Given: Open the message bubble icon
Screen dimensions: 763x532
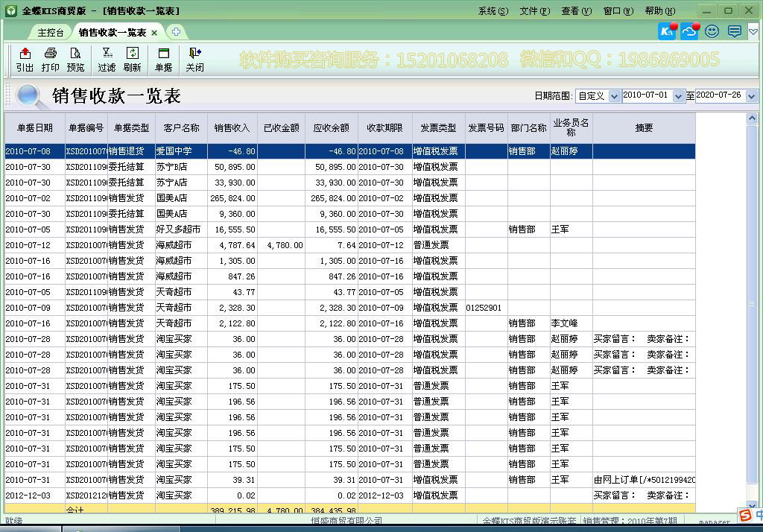Looking at the screenshot, I should click(x=733, y=31).
